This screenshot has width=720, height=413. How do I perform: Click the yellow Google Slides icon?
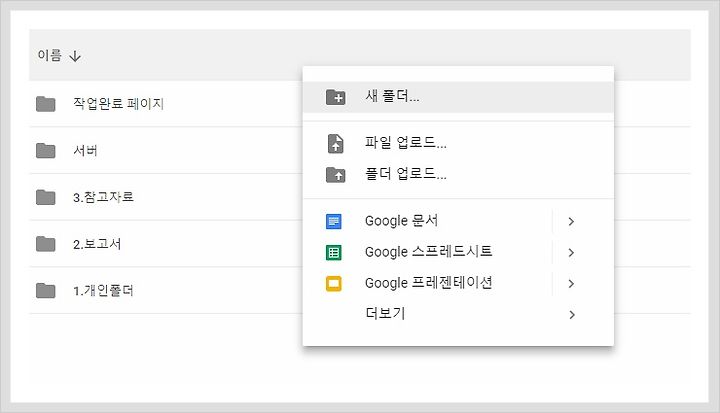333,283
